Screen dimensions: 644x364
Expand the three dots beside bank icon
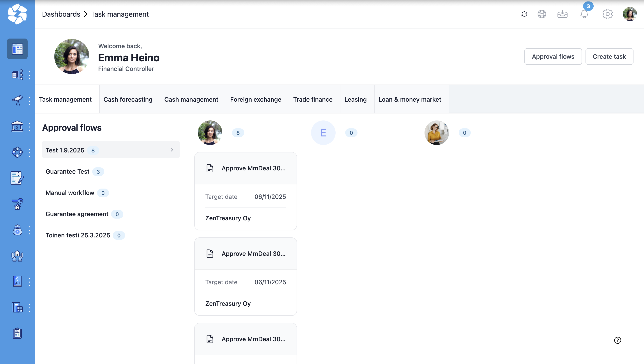click(30, 127)
